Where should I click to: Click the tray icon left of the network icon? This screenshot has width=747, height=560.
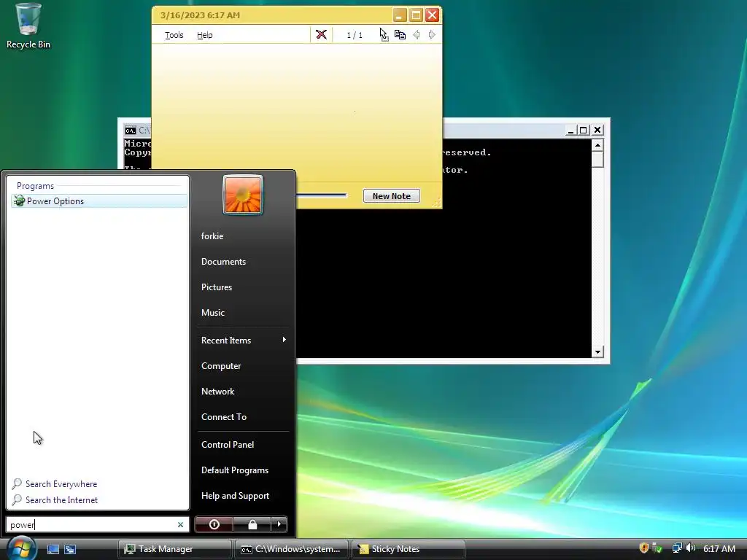pos(657,548)
